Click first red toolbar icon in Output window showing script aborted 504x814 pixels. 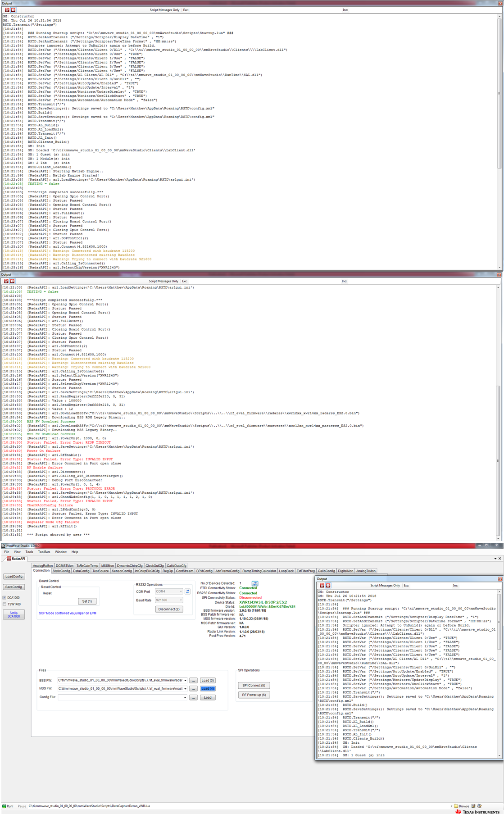point(6,281)
